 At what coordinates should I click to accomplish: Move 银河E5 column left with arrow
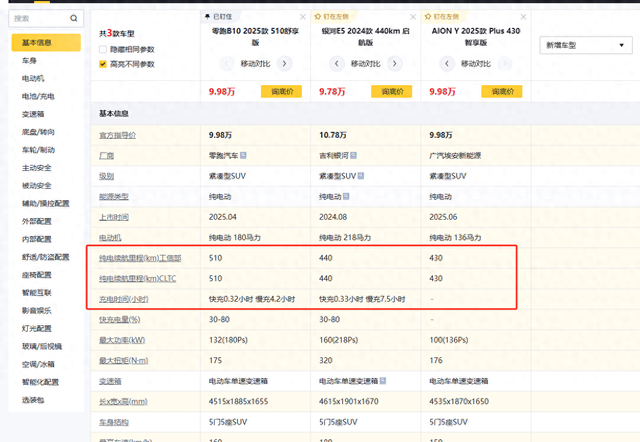[x=337, y=64]
